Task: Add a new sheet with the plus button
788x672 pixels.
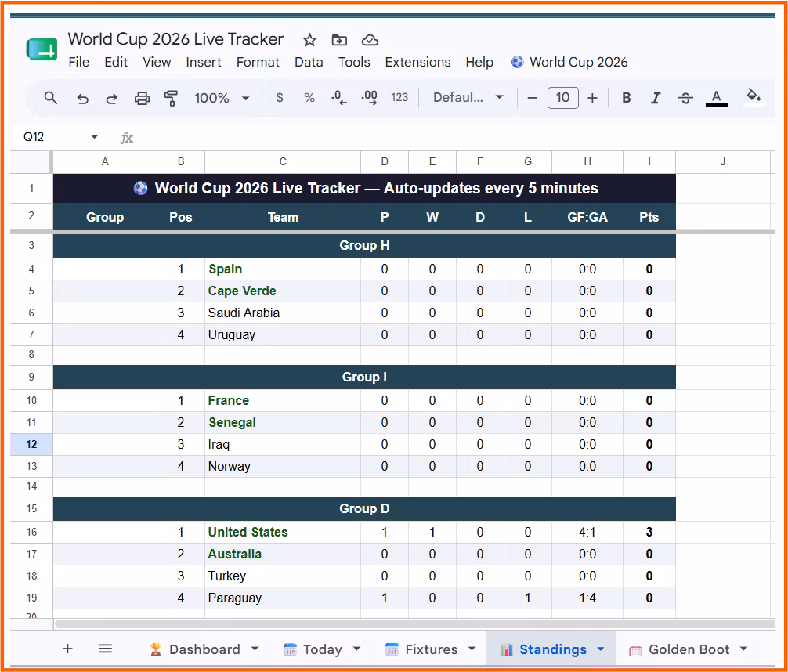Action: tap(68, 649)
